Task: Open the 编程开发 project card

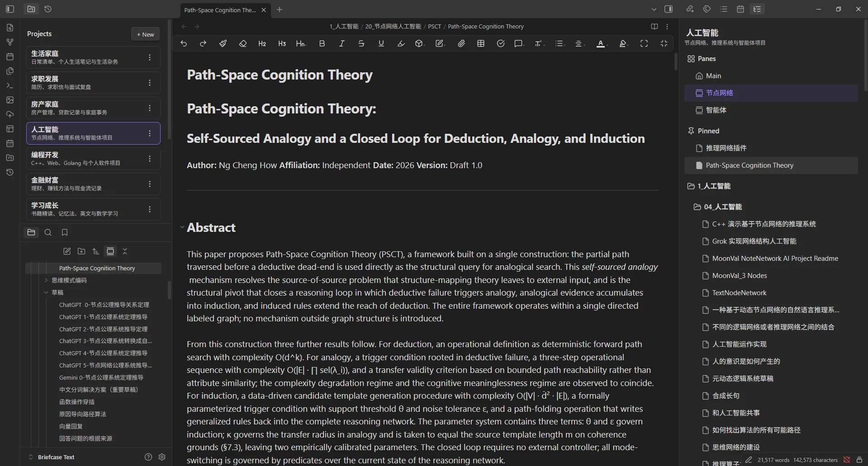Action: click(93, 159)
